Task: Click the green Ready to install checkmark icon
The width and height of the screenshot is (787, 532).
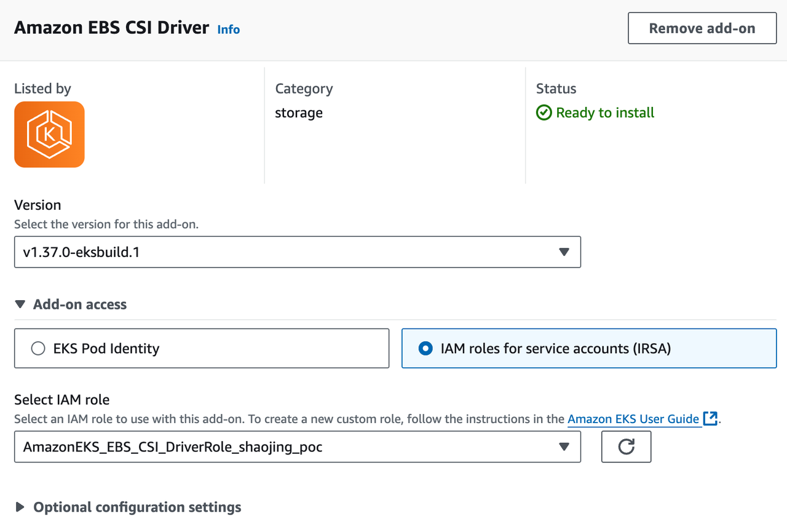Action: coord(544,113)
